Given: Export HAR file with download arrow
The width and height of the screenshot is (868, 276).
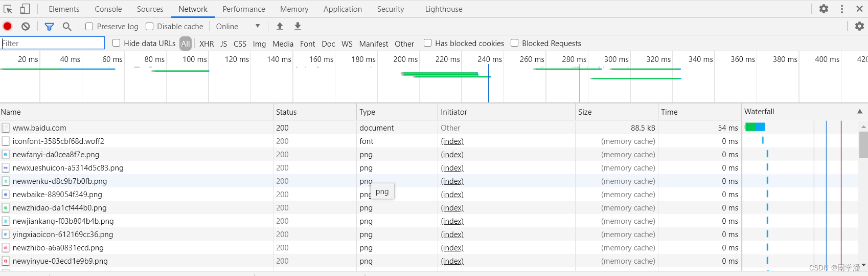Looking at the screenshot, I should 298,26.
